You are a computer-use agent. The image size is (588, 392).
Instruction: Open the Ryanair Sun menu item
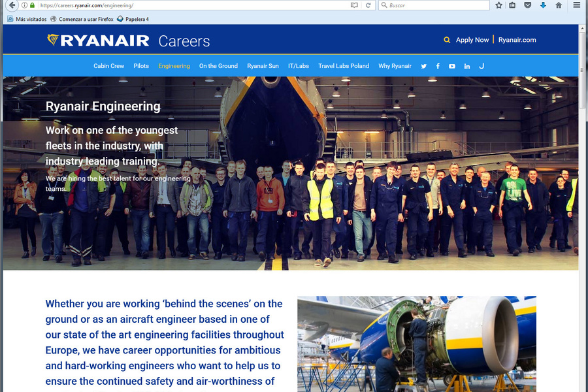tap(263, 66)
